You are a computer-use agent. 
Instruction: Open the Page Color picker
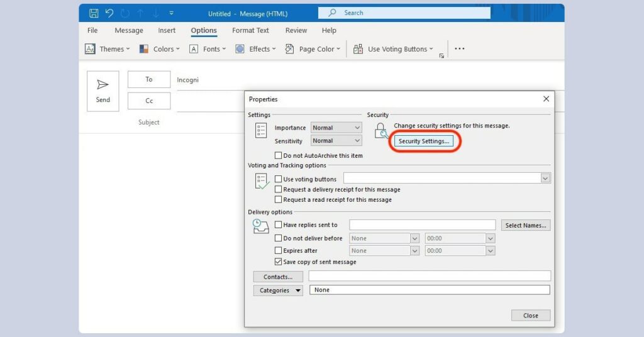pos(313,49)
